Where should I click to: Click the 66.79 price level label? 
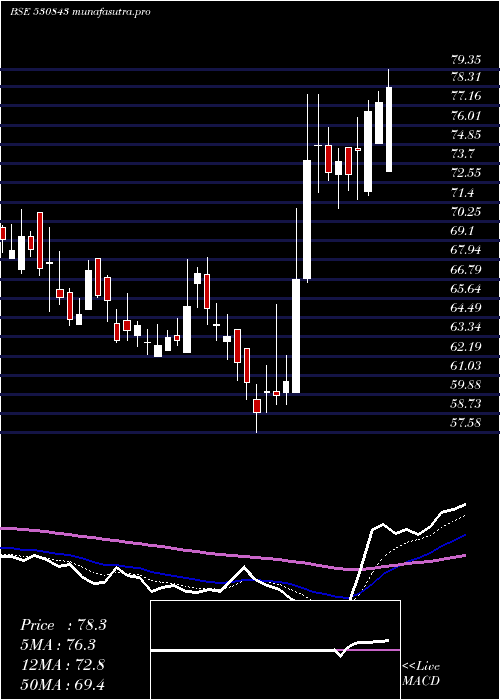465,269
